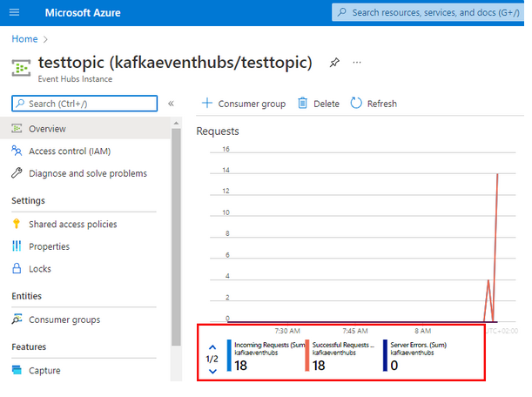Click the sidebar scrollbar up arrow

[176, 123]
